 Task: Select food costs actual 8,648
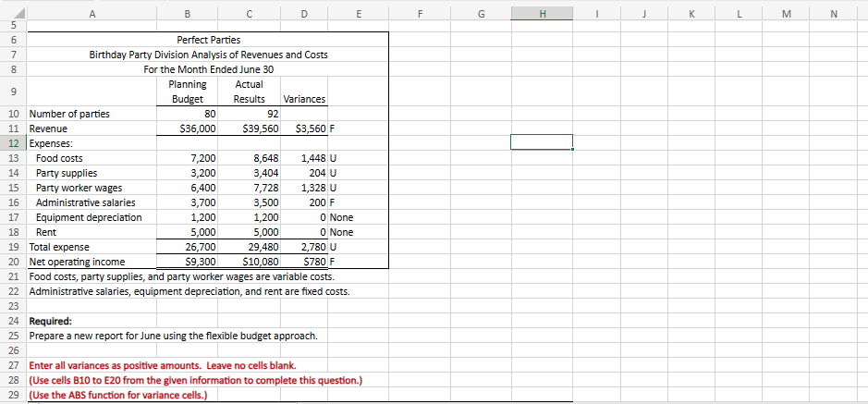point(250,158)
